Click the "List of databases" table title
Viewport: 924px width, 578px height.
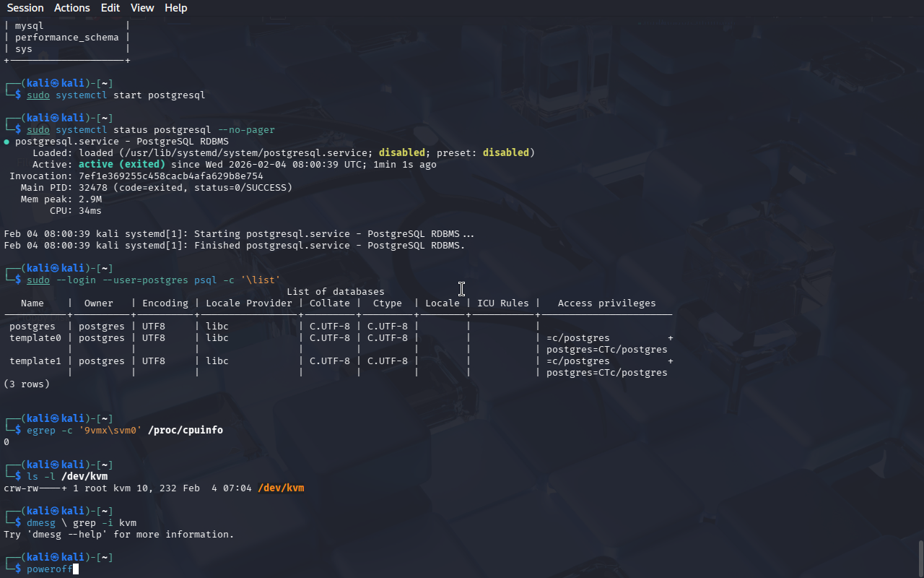(x=336, y=292)
